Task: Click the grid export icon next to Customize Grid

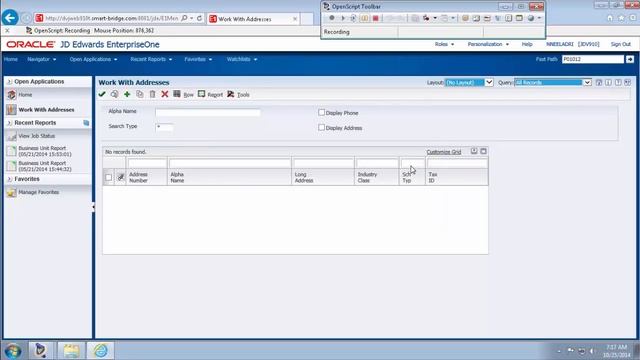Action: click(474, 151)
